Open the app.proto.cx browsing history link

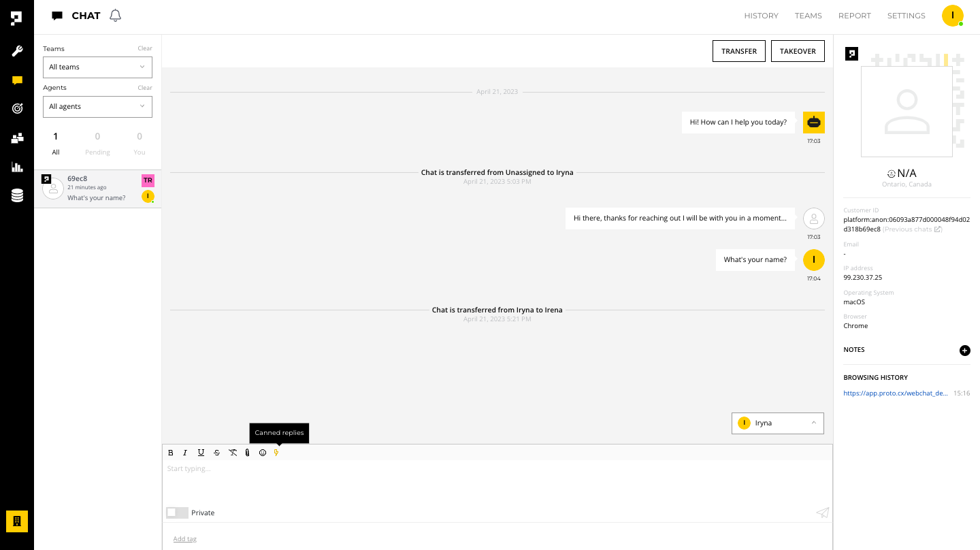click(x=896, y=393)
